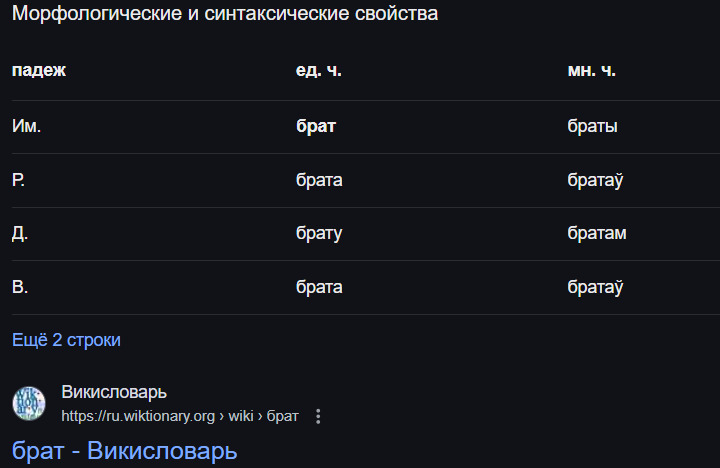Click the Викисловарь site favicon

tap(29, 403)
